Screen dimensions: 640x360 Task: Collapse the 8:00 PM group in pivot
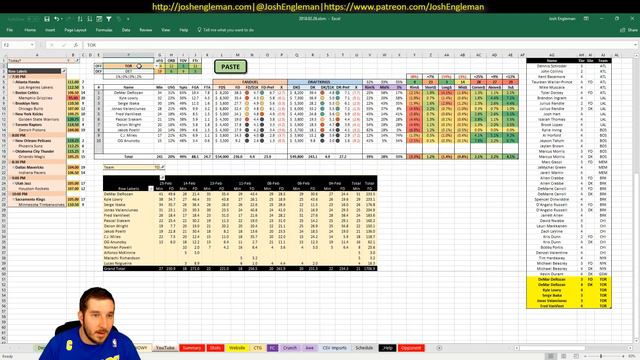coord(9,135)
